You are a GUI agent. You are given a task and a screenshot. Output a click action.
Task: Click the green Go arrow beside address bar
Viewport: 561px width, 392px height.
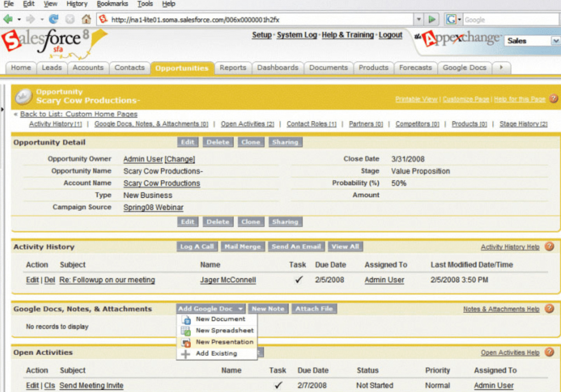pos(431,19)
